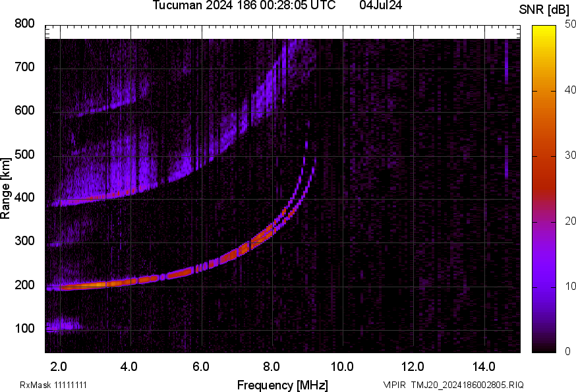This screenshot has width=576, height=392.
Task: Click the 'SNR [dB]' colorbar label
Action: pos(544,10)
